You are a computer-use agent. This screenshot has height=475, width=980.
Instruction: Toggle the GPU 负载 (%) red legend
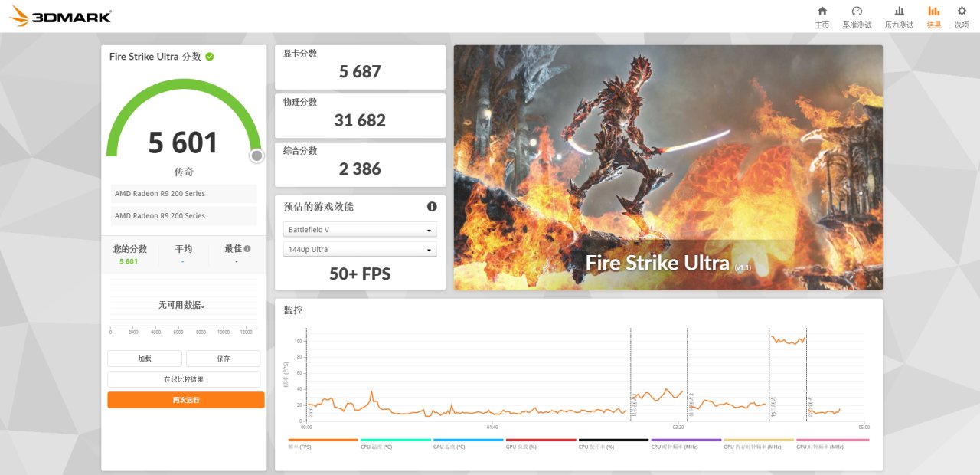click(x=541, y=444)
